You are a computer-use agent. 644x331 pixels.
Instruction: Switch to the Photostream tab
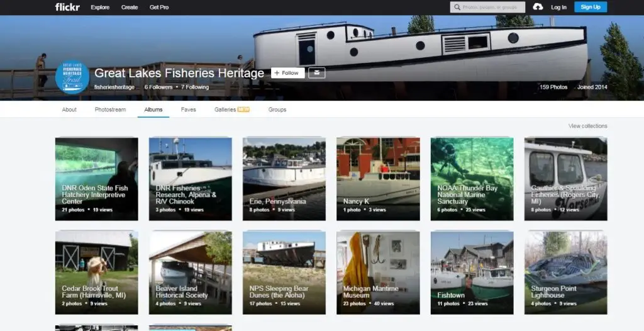(x=110, y=109)
